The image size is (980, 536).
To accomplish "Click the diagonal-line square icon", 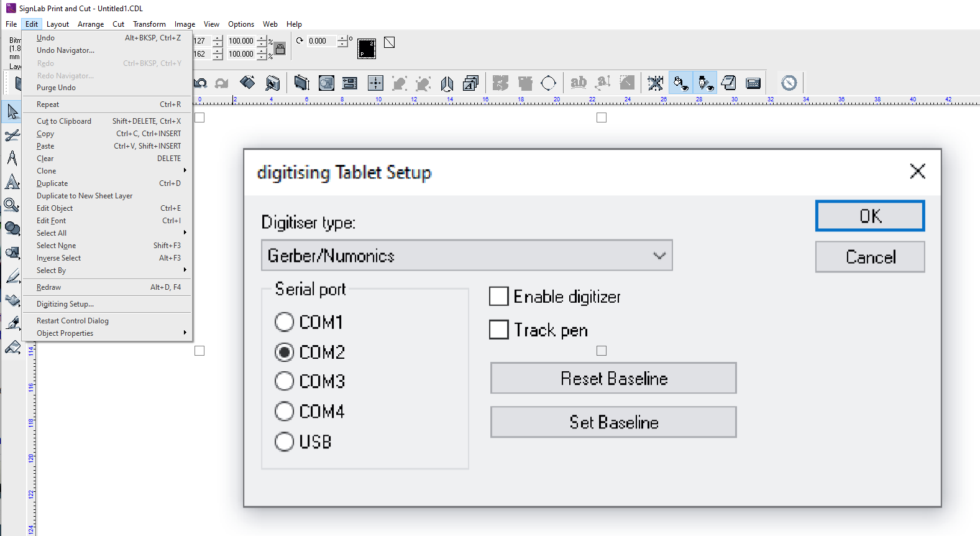I will pyautogui.click(x=390, y=42).
